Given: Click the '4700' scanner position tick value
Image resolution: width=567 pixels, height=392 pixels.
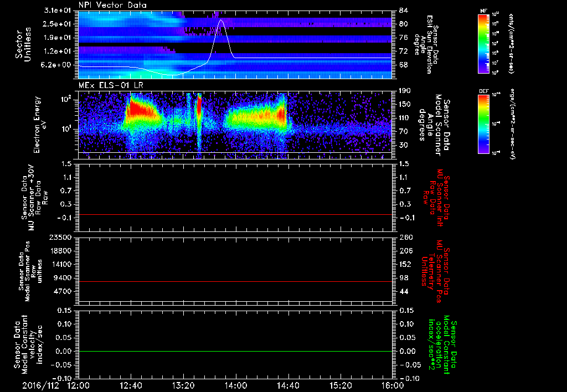Looking at the screenshot, I should 62,291.
